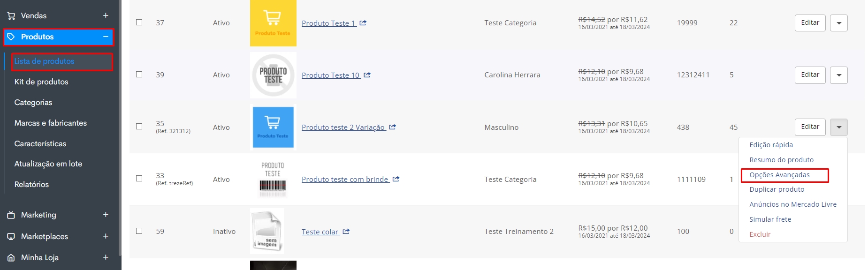The height and width of the screenshot is (270, 868).
Task: Open external link icon beside Produto Teste 1
Action: [363, 23]
